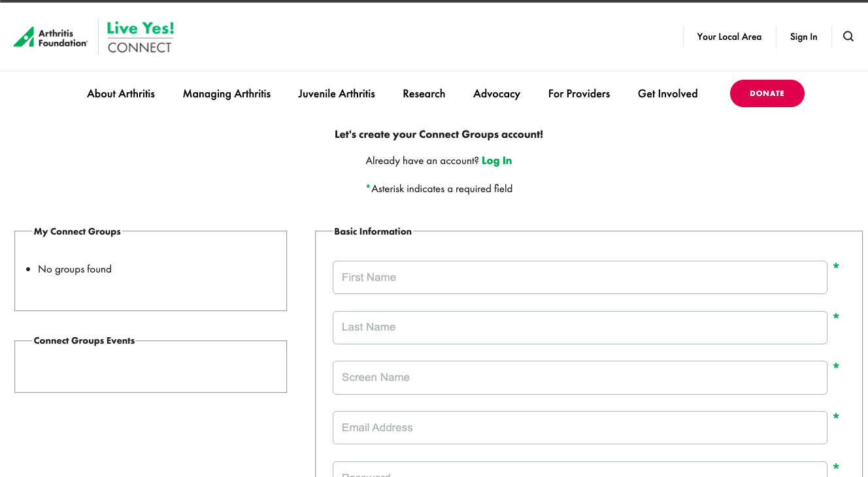Screen dimensions: 868x477
Task: Follow the green Log In link
Action: point(497,161)
